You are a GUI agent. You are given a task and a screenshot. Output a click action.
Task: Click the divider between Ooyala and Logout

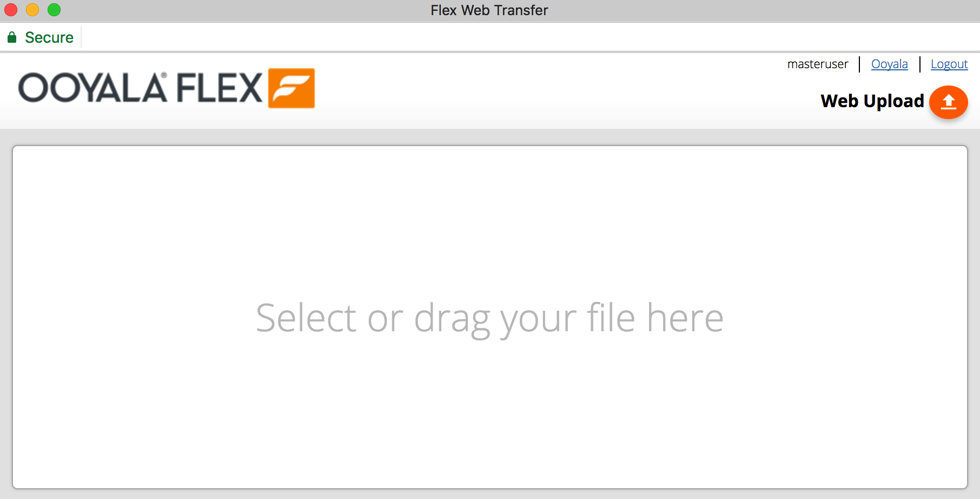(x=919, y=64)
